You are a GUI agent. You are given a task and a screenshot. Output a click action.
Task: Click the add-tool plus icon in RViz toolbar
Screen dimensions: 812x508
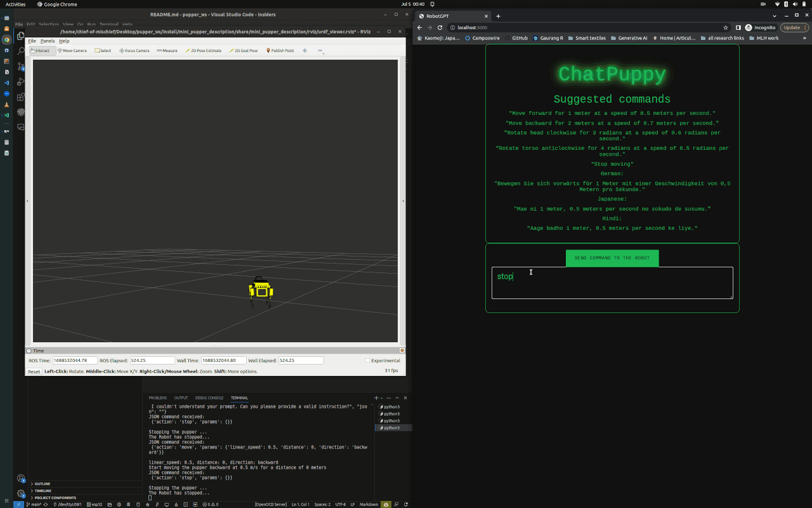pyautogui.click(x=304, y=51)
